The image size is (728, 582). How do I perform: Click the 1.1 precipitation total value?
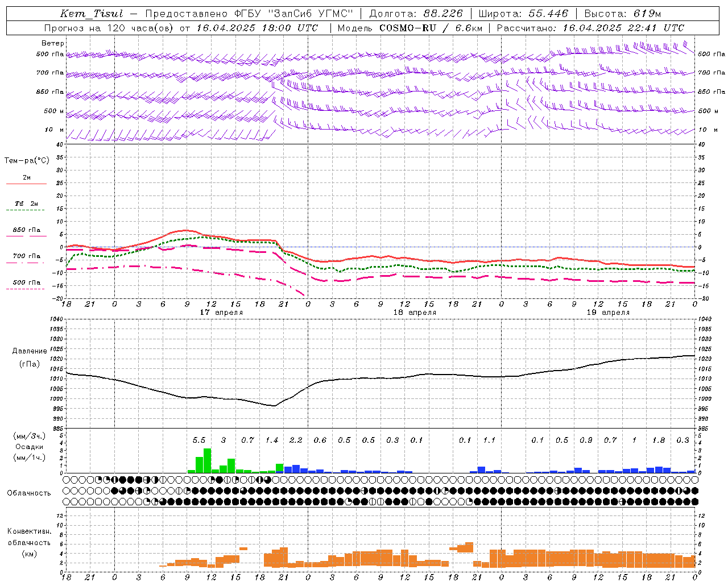[489, 440]
